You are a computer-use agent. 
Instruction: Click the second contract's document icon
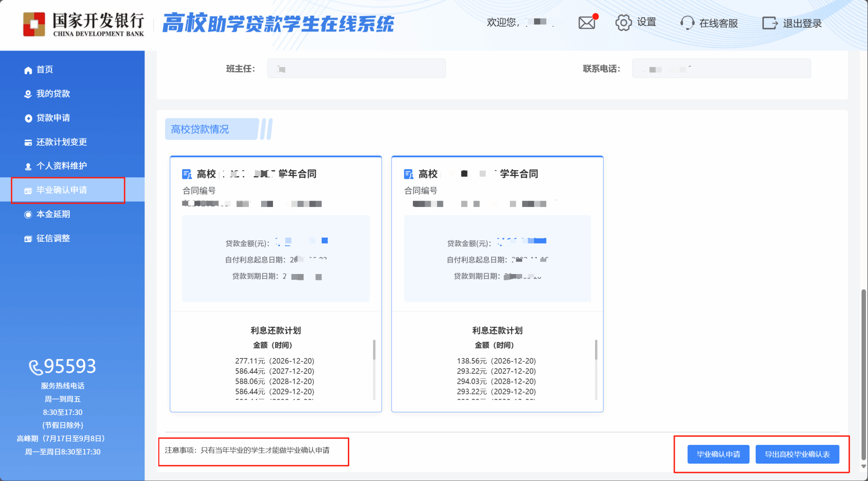point(408,174)
